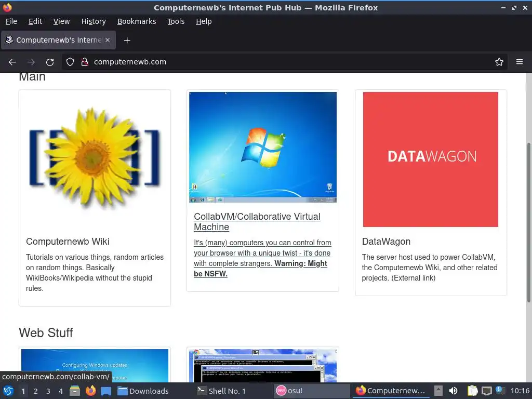Viewport: 532px width, 399px height.
Task: Open the DataWagon title link
Action: (x=386, y=242)
